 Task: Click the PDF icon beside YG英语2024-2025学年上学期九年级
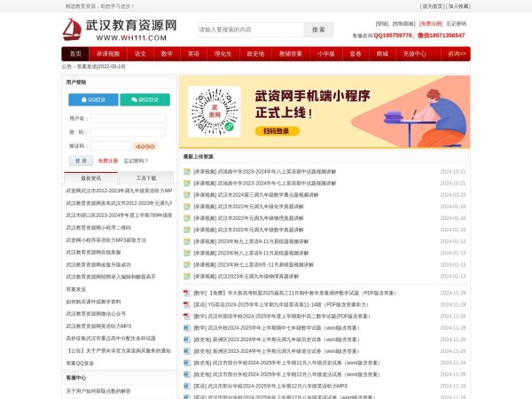186,303
